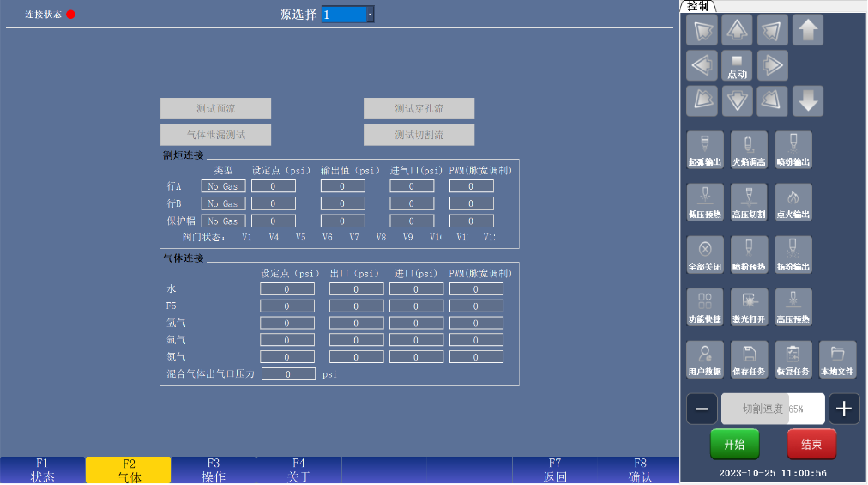Image resolution: width=868 pixels, height=485 pixels.
Task: Decrease cutting speed with minus button
Action: pos(702,409)
